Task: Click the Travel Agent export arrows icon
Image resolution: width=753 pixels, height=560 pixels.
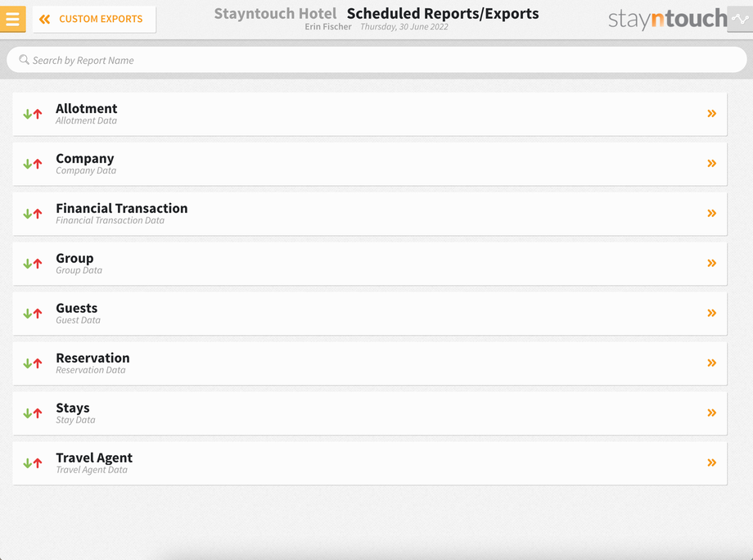Action: click(x=33, y=463)
